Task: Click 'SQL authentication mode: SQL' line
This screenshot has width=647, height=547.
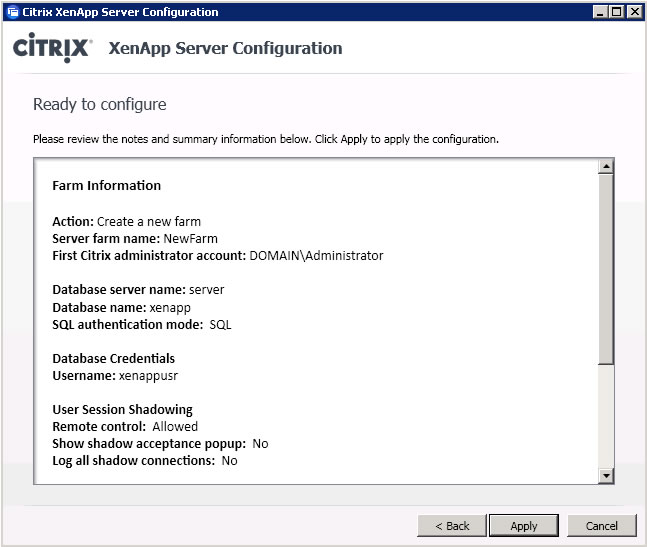Action: (142, 325)
